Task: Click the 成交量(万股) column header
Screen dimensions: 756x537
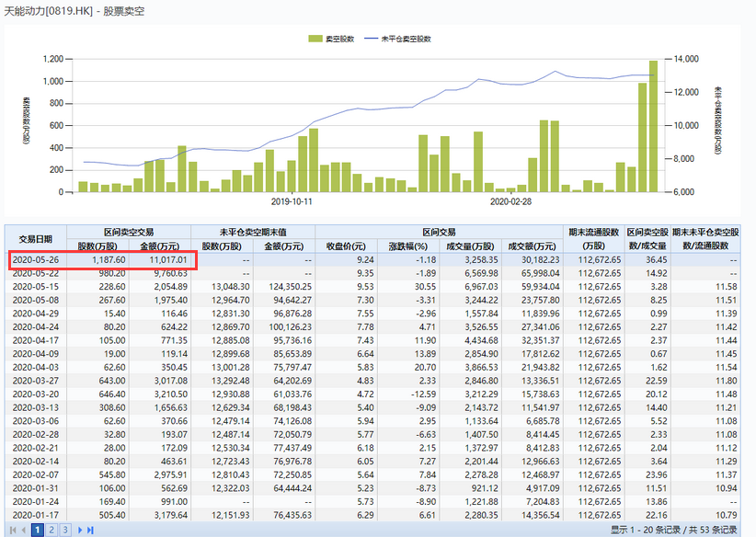Action: (470, 246)
